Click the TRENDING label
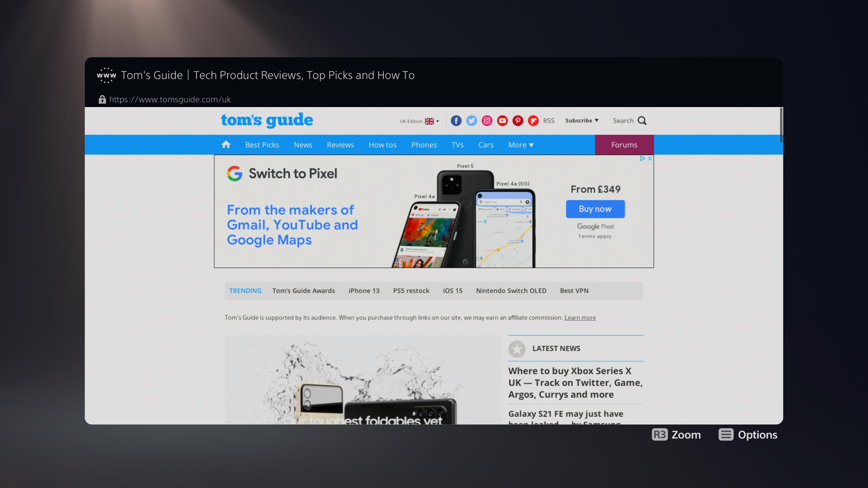This screenshot has width=868, height=488. point(245,291)
